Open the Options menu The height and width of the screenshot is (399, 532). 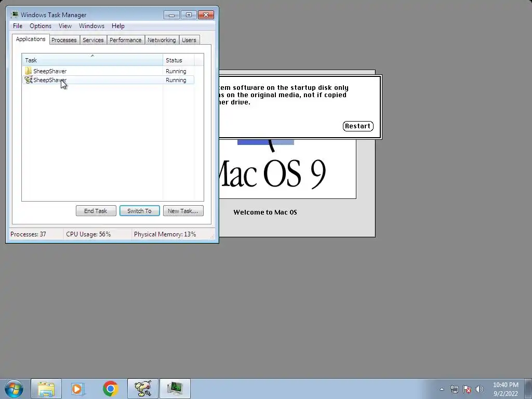41,26
